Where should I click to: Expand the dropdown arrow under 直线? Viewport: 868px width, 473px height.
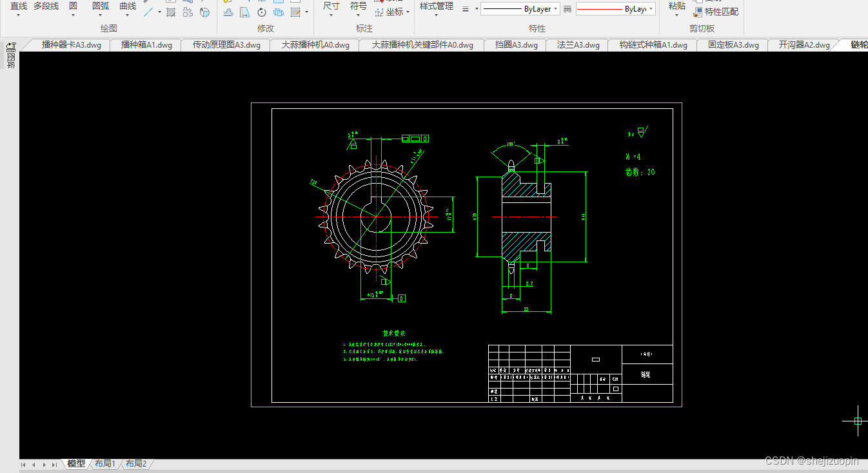click(x=19, y=15)
